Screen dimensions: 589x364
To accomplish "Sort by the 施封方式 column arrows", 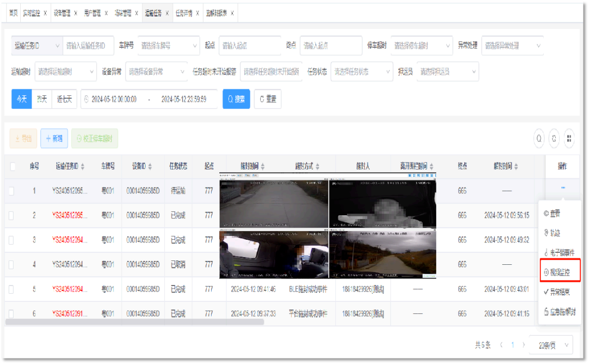I will coord(317,166).
